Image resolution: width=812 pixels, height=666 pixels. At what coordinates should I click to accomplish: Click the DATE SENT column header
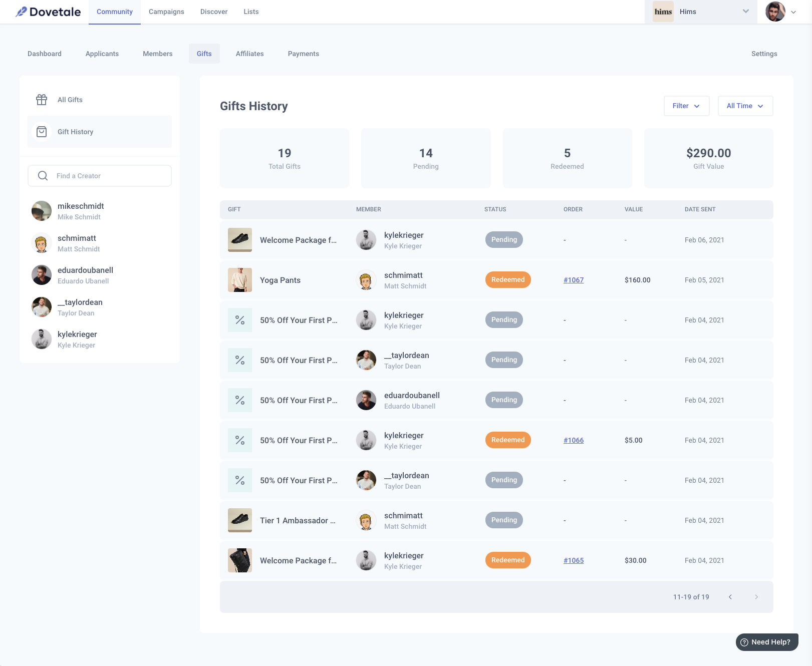(x=700, y=209)
